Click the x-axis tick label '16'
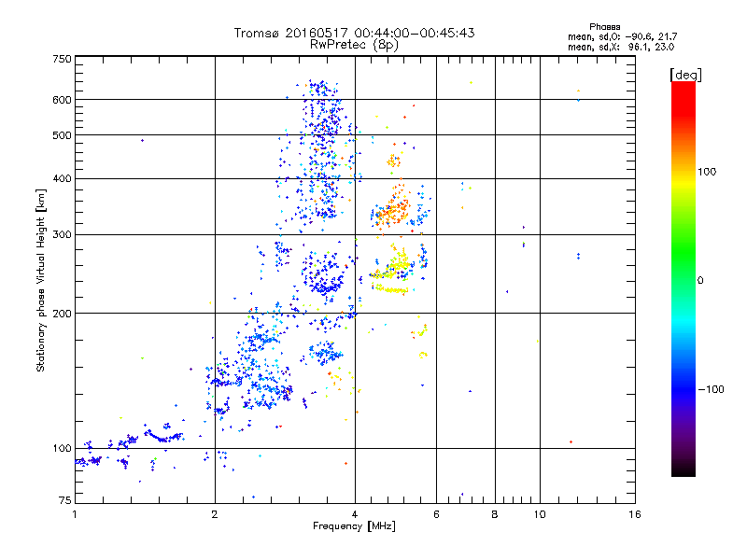Screen dimensions: 747x560 [635, 514]
